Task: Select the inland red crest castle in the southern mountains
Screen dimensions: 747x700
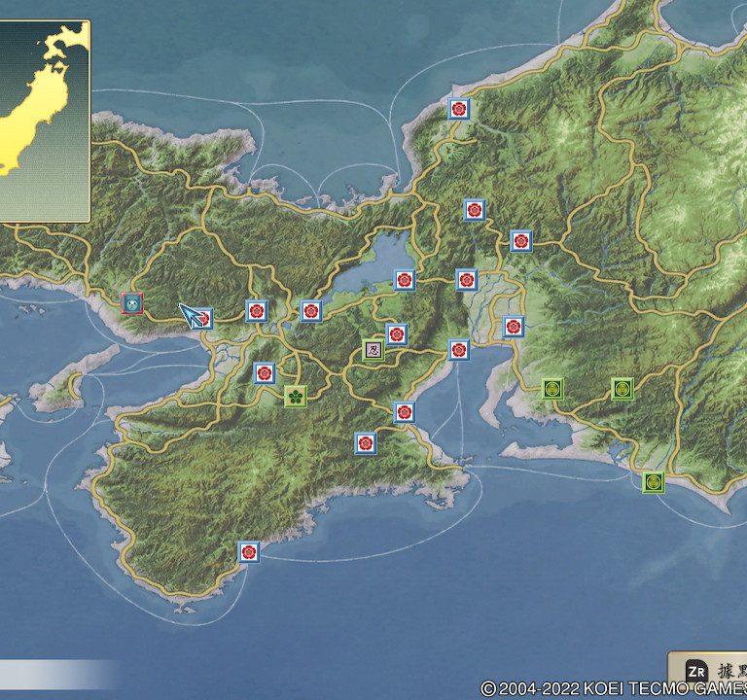Action: pos(366,443)
